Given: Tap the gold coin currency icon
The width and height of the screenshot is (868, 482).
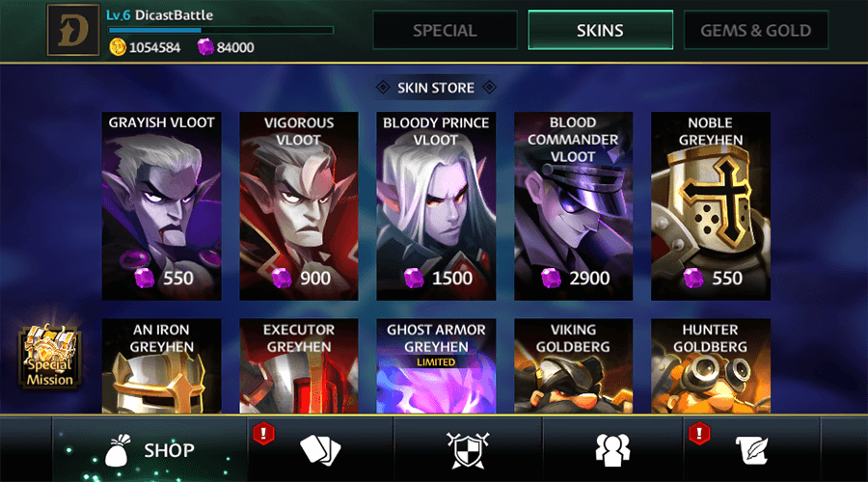Looking at the screenshot, I should (118, 47).
